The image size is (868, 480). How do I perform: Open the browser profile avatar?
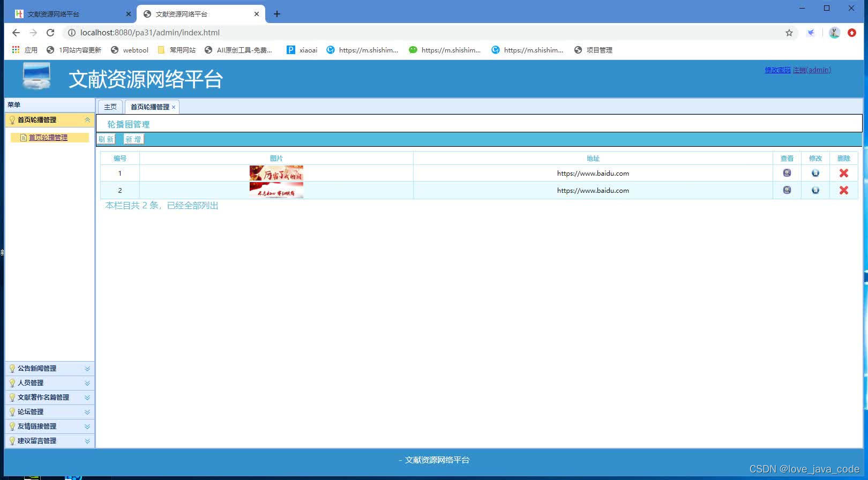[834, 33]
